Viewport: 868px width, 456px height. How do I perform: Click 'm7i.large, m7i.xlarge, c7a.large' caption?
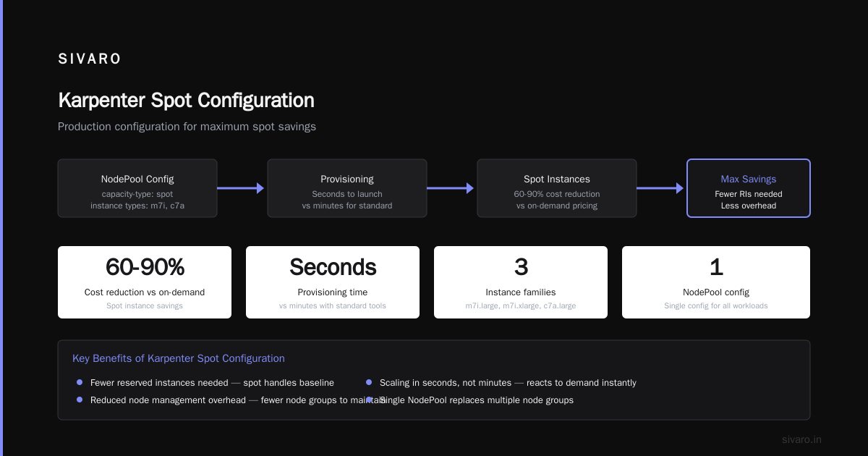coord(521,306)
